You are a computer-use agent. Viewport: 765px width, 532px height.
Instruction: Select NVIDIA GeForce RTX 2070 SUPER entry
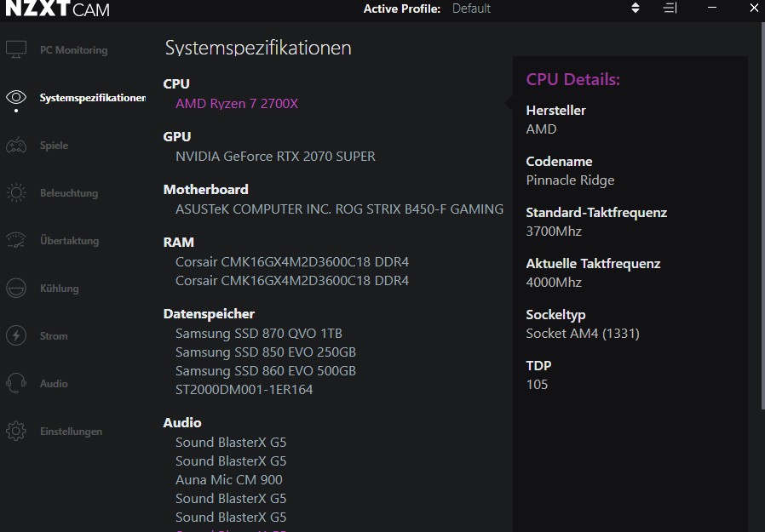(x=275, y=157)
